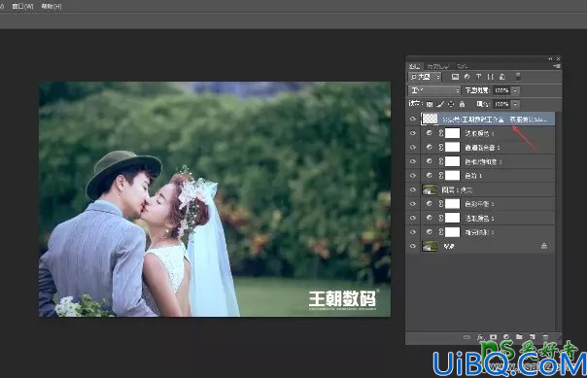Click Color Balance layer adjustment icon

(430, 204)
